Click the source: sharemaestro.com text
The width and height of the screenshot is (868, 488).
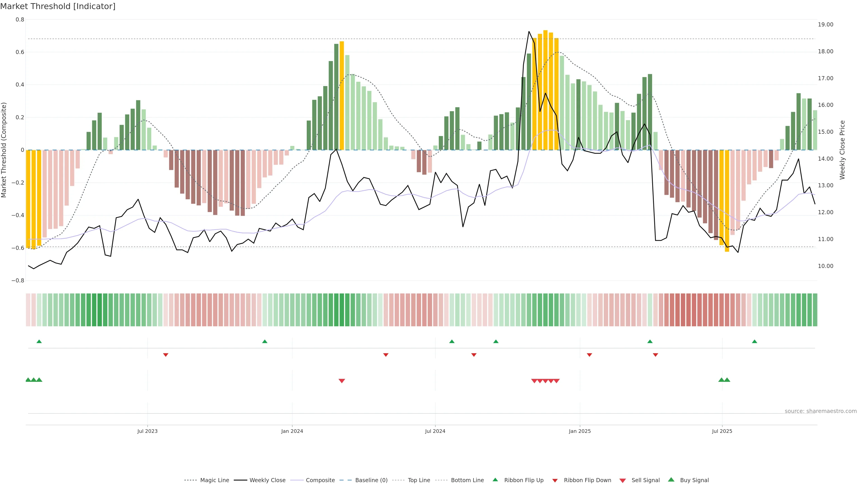(821, 411)
